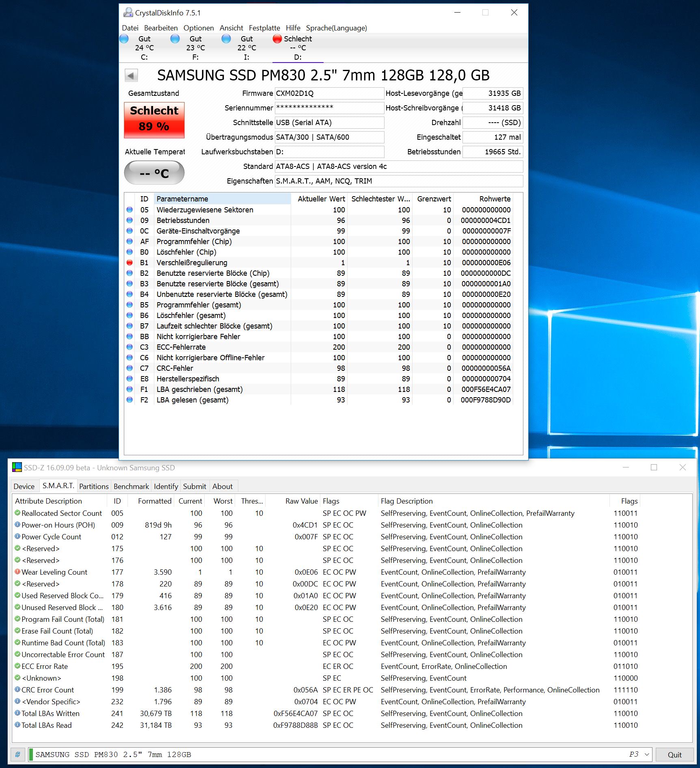Click blue status dot for LBA gelesen row
Viewport: 700px width, 768px height.
pyautogui.click(x=130, y=400)
